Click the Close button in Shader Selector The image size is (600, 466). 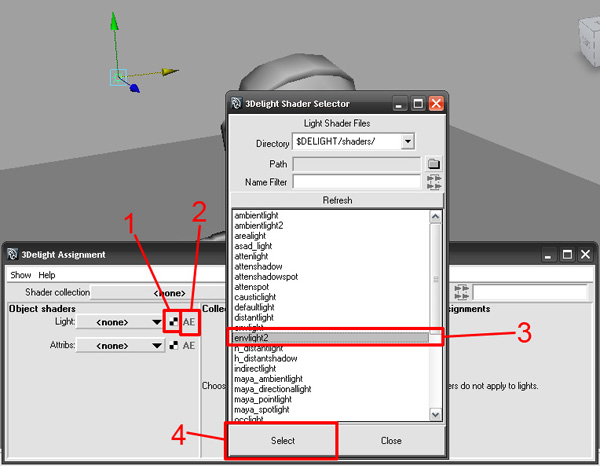coord(391,440)
